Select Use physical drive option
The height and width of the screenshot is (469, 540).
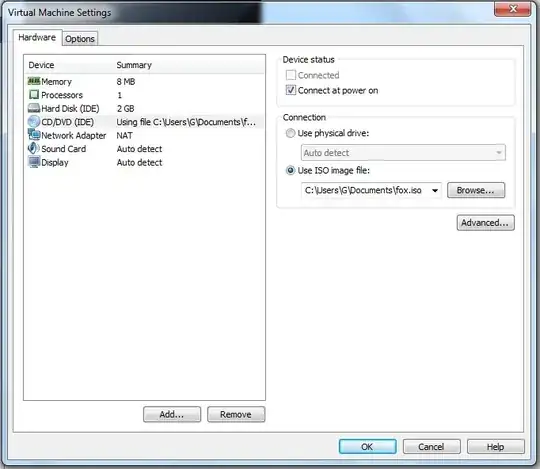(x=290, y=133)
